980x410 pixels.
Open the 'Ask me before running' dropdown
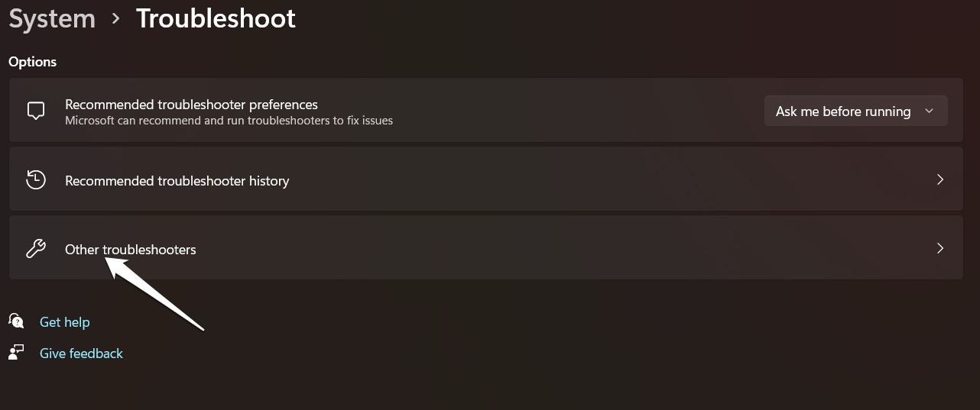point(843,111)
